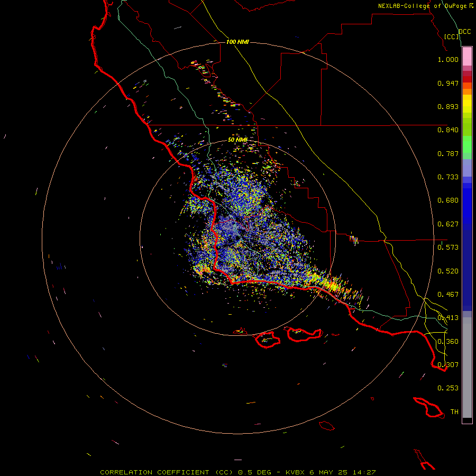This screenshot has height=476, width=476.
Task: Click the TH threshold label
Action: 454,412
